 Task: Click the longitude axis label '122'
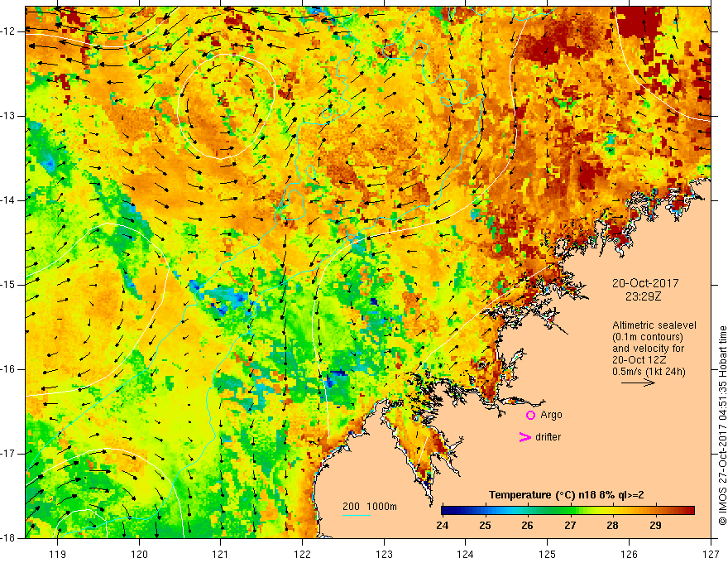click(x=302, y=555)
